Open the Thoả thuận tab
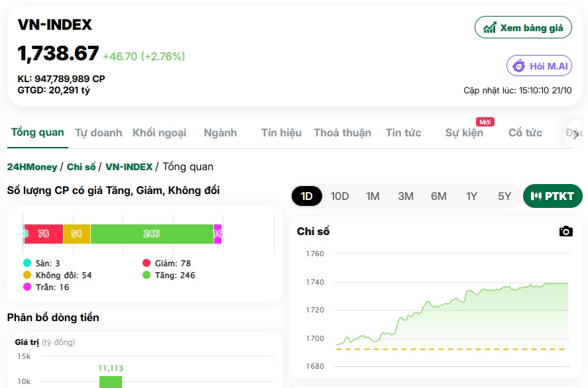 342,133
